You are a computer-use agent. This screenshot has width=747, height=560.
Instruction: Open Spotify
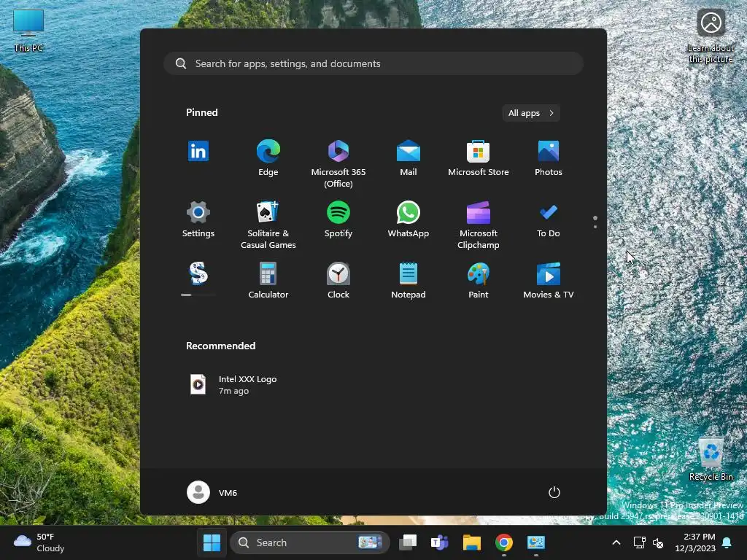(x=338, y=219)
